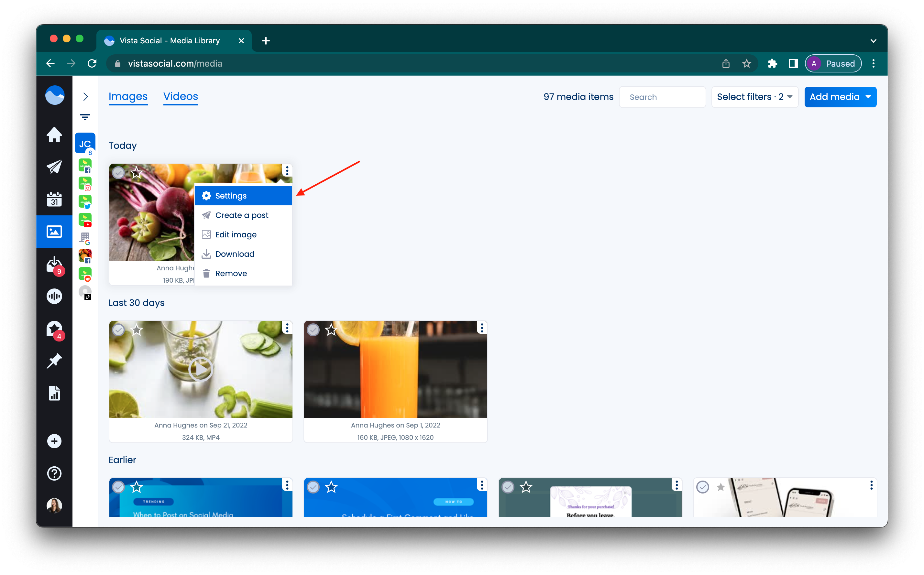The width and height of the screenshot is (924, 575).
Task: Select the Reddit profile icon
Action: 85,275
